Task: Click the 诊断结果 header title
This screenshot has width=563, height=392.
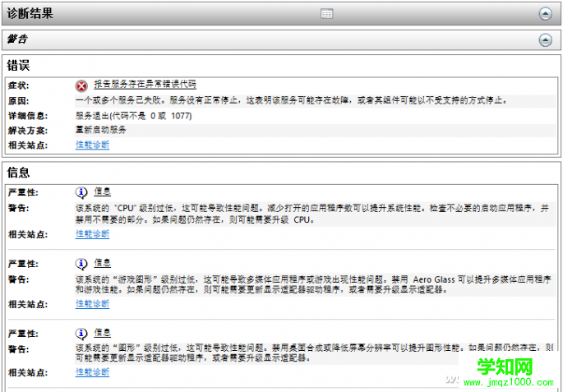Action: point(30,13)
